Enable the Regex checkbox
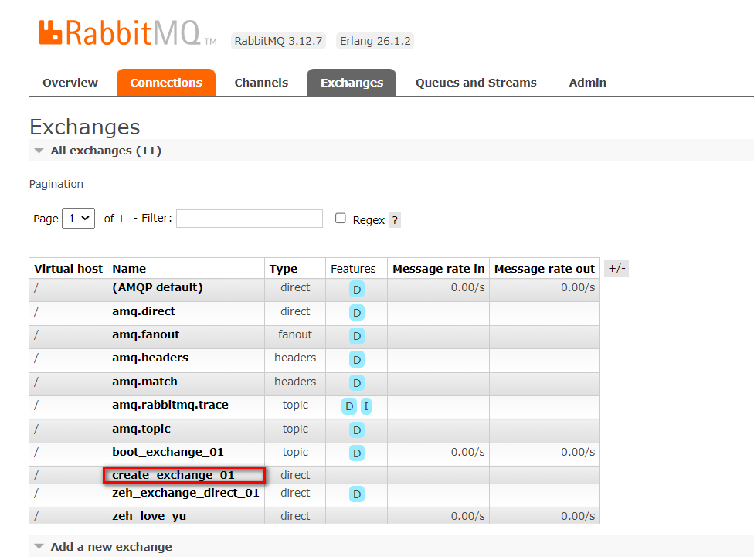The height and width of the screenshot is (560, 754). coord(341,219)
